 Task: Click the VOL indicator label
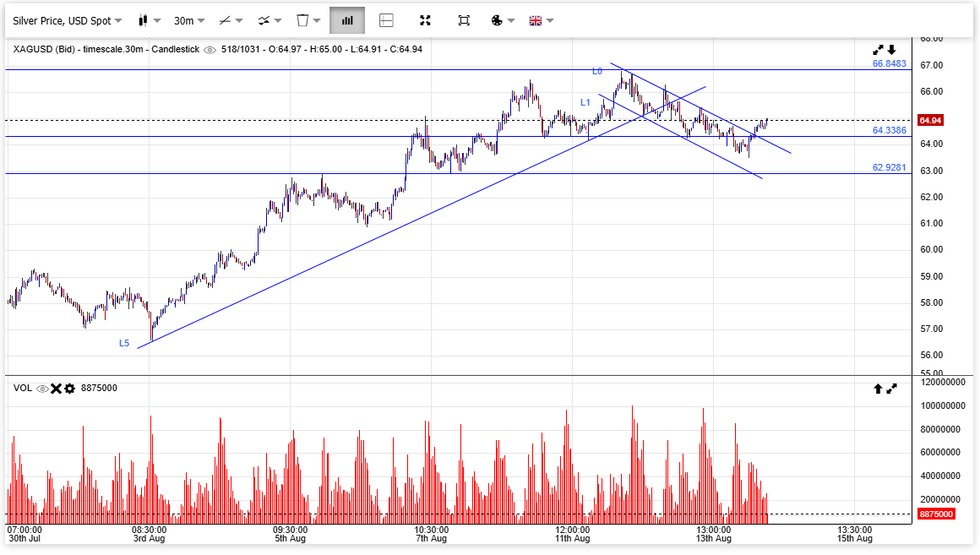click(23, 388)
